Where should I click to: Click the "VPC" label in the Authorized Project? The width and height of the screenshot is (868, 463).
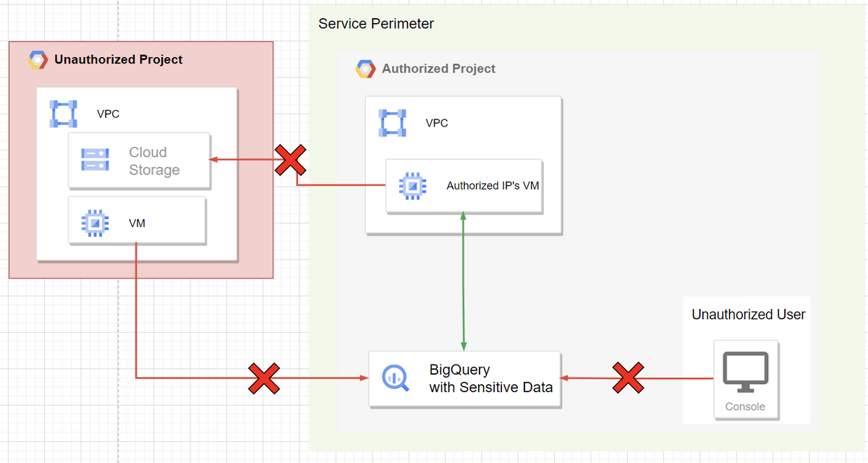(x=437, y=123)
